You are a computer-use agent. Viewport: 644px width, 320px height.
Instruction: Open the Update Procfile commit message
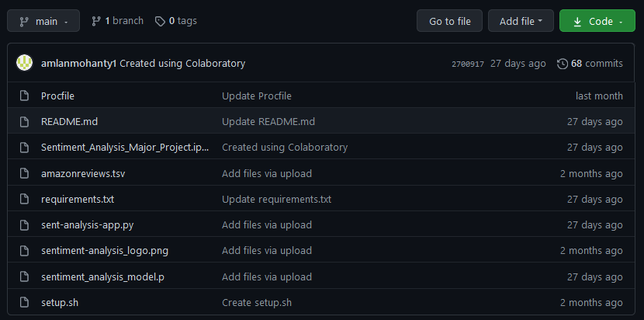[257, 96]
